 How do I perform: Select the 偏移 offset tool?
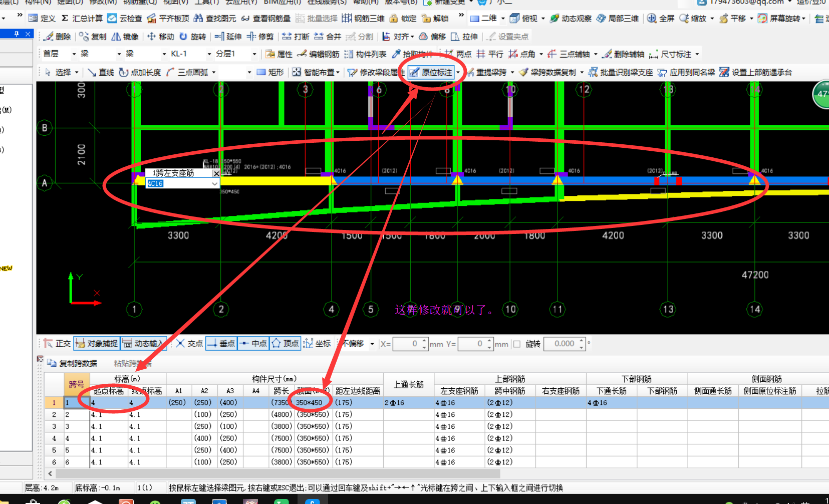[x=432, y=37]
